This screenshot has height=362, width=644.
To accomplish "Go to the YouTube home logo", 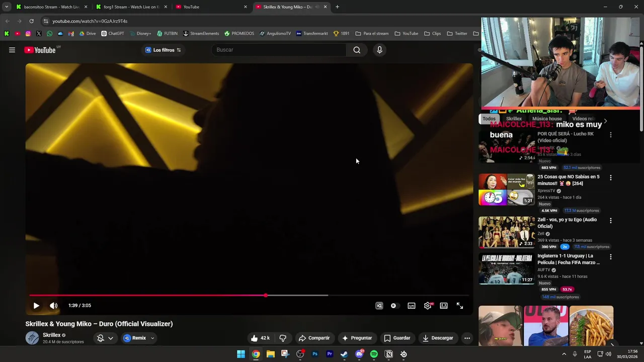I will pyautogui.click(x=40, y=50).
